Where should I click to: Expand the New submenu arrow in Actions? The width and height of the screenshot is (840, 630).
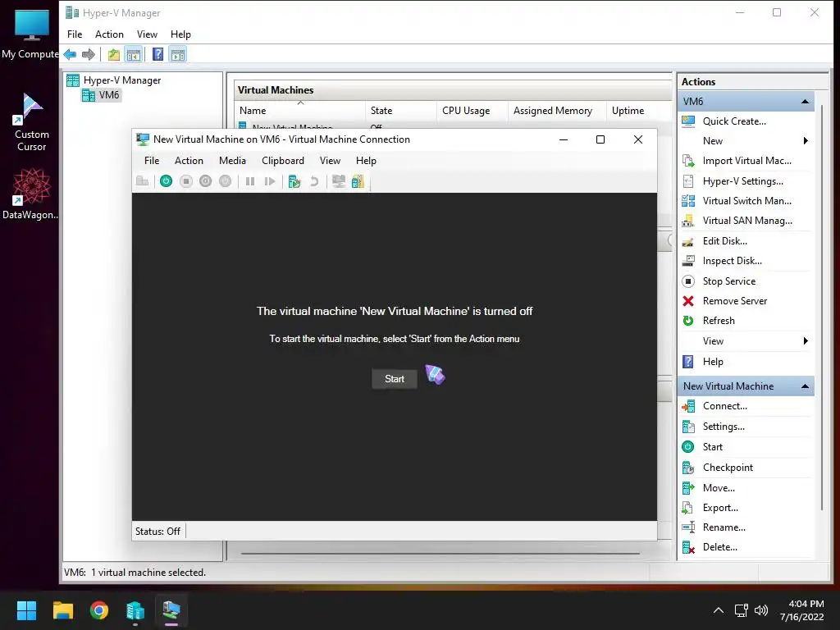[806, 141]
